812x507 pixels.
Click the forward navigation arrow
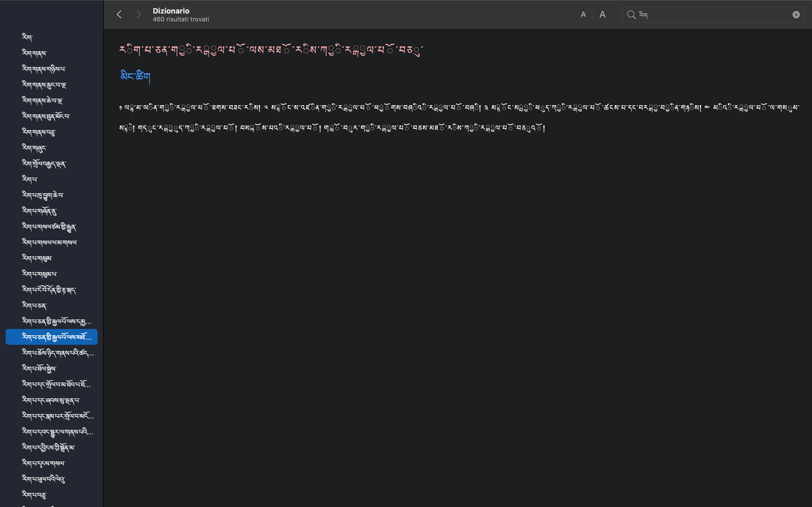139,14
